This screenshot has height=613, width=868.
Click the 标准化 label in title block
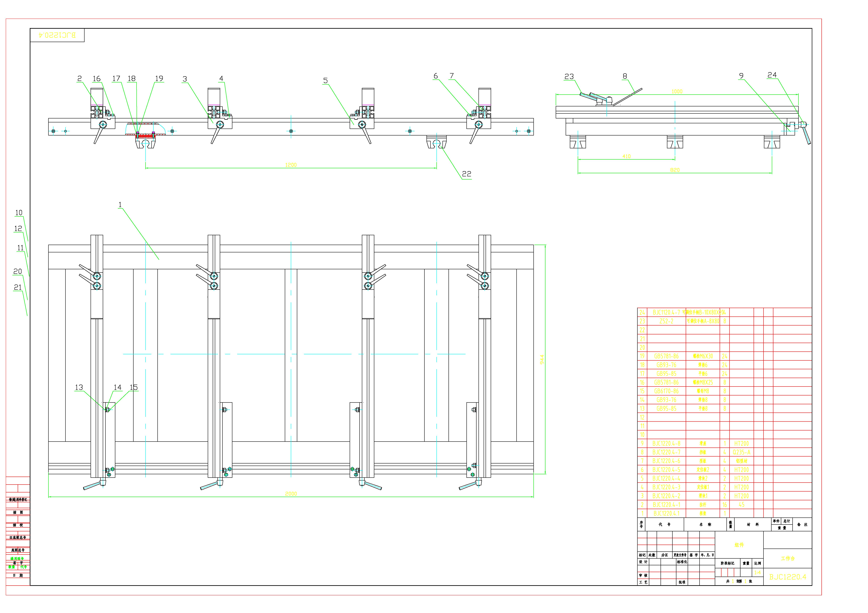click(x=682, y=562)
